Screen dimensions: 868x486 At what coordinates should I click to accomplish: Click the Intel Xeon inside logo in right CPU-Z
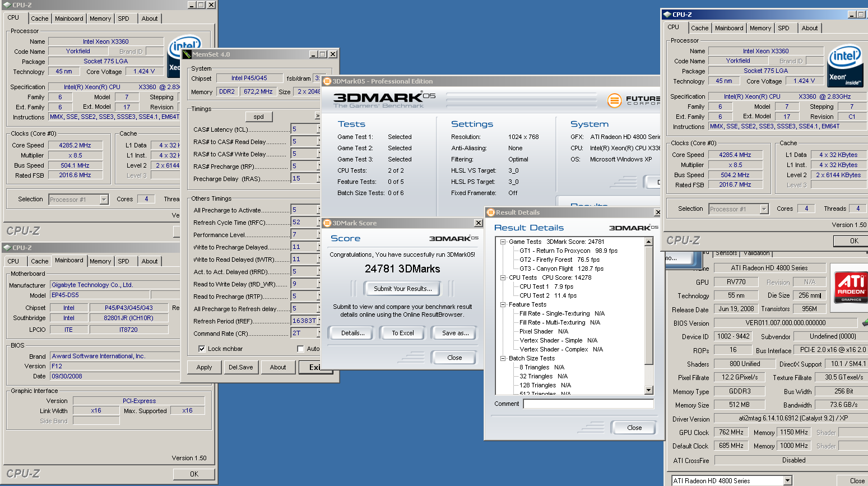pyautogui.click(x=846, y=66)
